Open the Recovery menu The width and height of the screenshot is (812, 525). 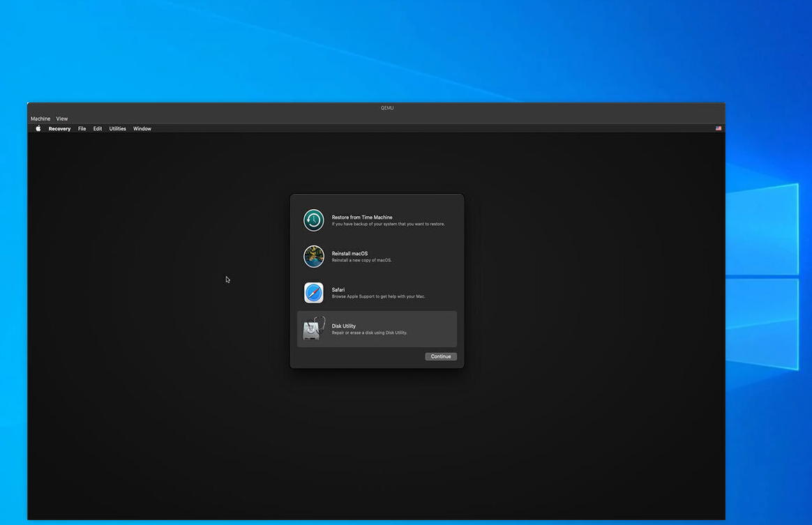coord(59,129)
